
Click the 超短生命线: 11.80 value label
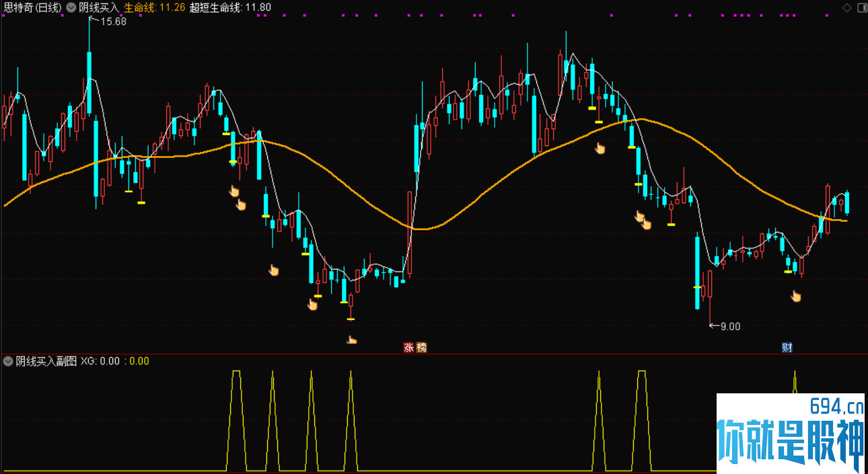click(231, 8)
